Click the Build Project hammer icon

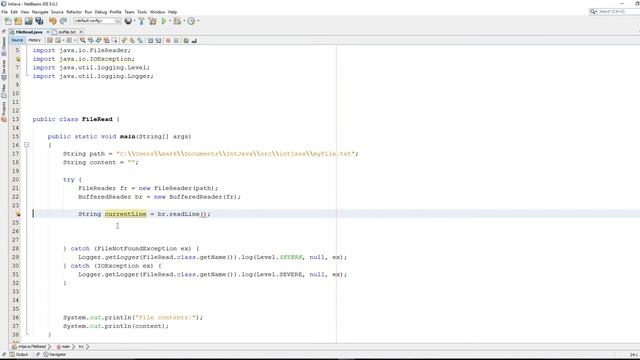(142, 21)
